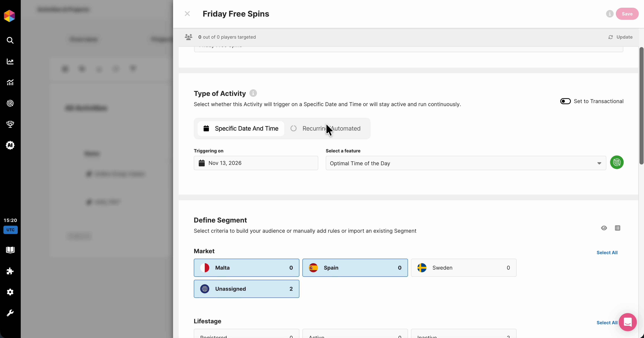Deselect the Malta market option
Viewport: 644px width, 338px height.
click(x=246, y=268)
